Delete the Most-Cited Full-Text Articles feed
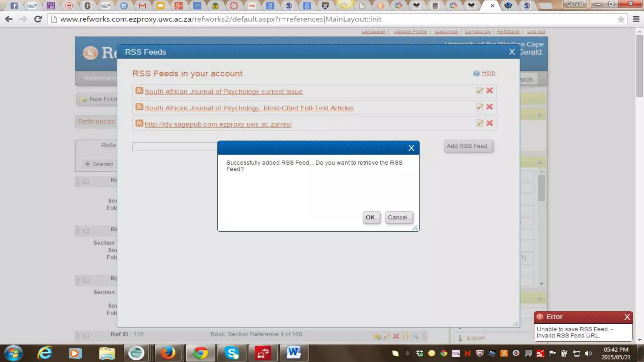The height and width of the screenshot is (362, 644). (x=489, y=107)
